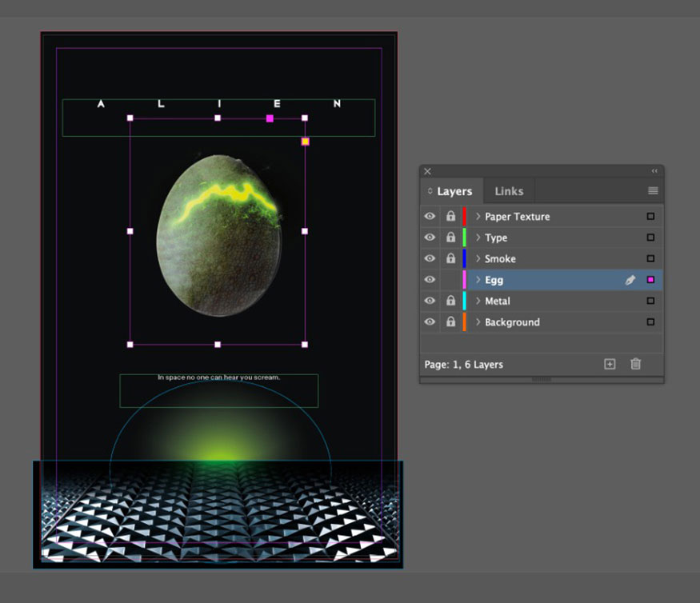Click the Smoke layer selection square
Screen dimensions: 700x603
point(650,258)
